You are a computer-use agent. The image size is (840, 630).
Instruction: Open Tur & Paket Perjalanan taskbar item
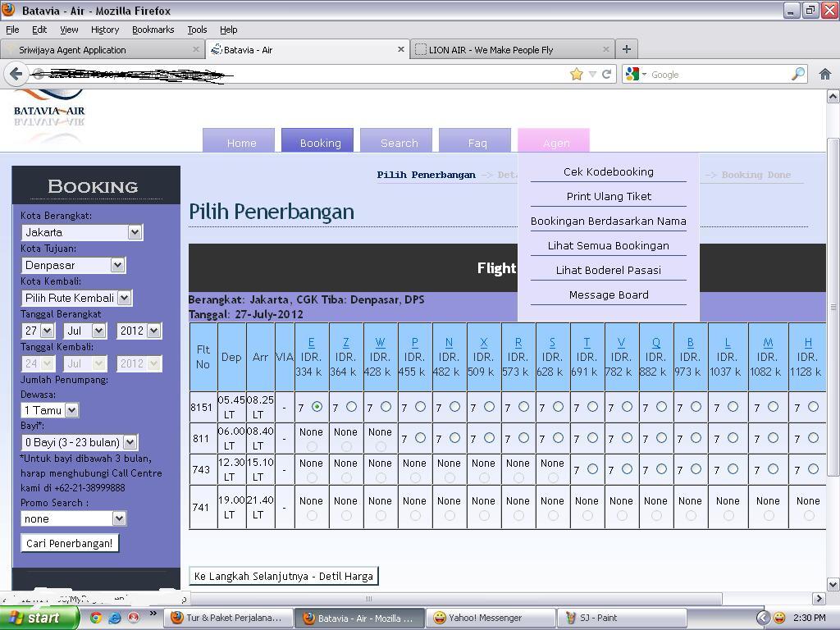tap(228, 619)
